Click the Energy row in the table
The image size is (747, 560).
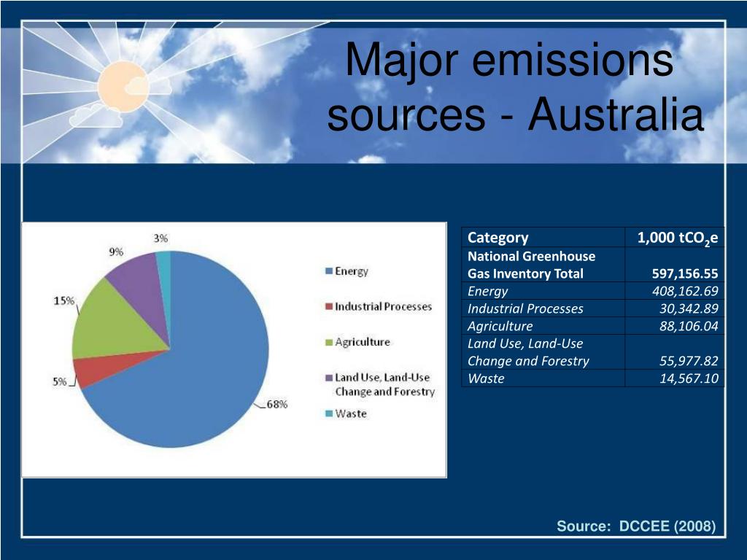[593, 290]
